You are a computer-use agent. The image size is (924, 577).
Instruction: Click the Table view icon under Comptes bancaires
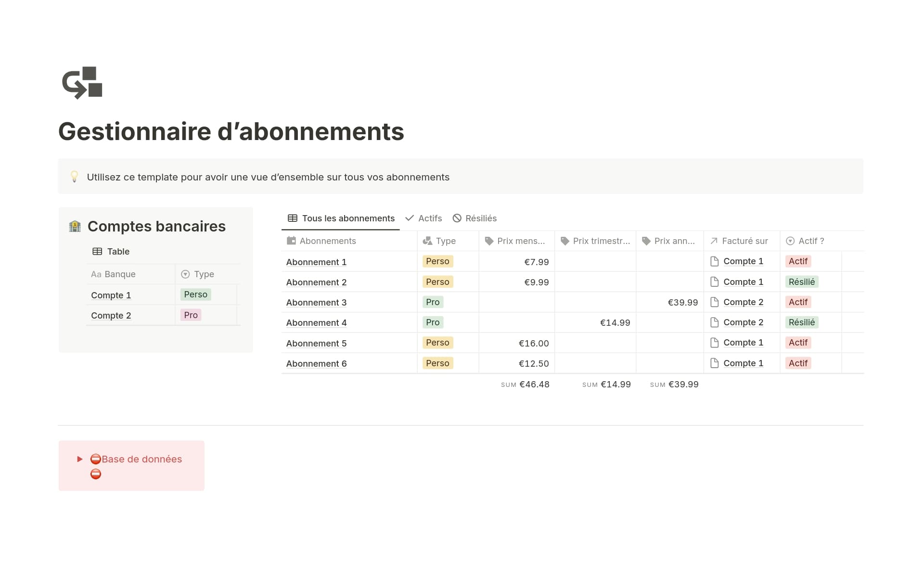(x=97, y=251)
